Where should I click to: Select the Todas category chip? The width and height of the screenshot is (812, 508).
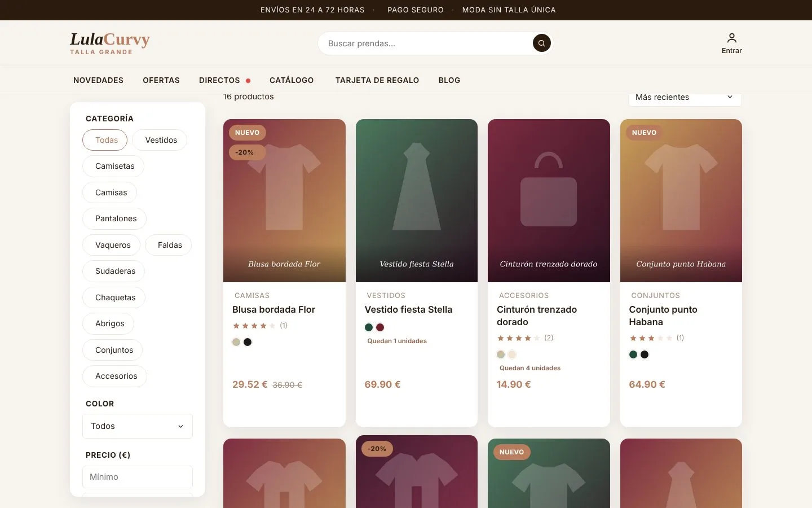[x=105, y=140]
